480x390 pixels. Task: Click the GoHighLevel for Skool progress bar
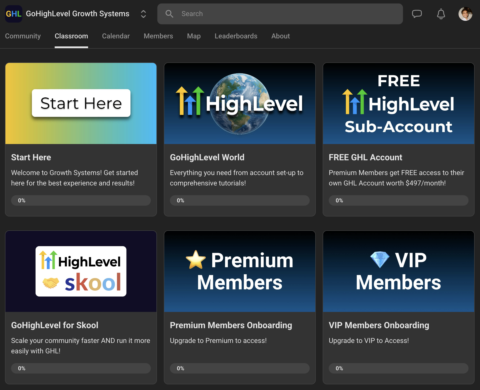81,368
